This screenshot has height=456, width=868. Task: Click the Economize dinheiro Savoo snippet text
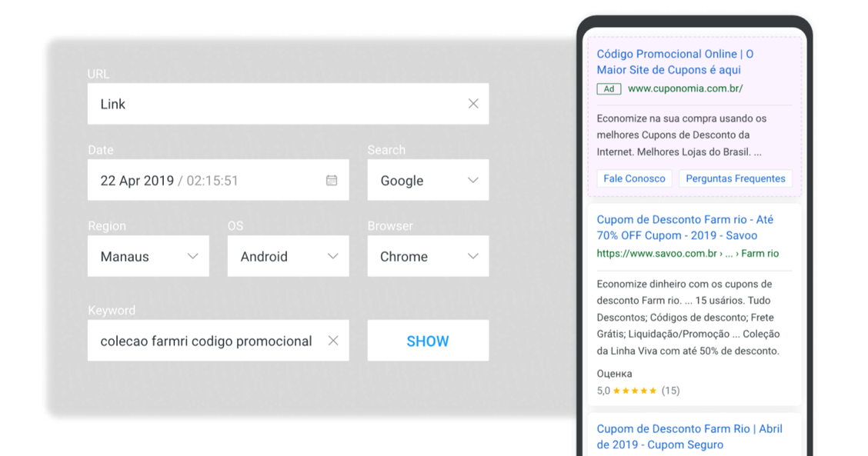688,317
